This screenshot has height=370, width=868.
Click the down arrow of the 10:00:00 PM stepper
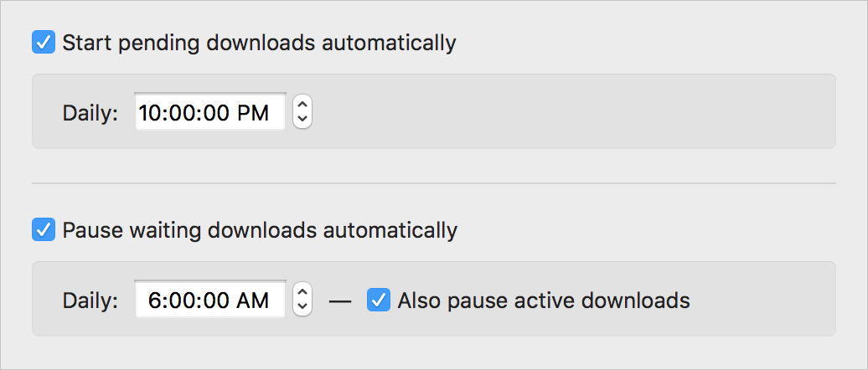(302, 119)
